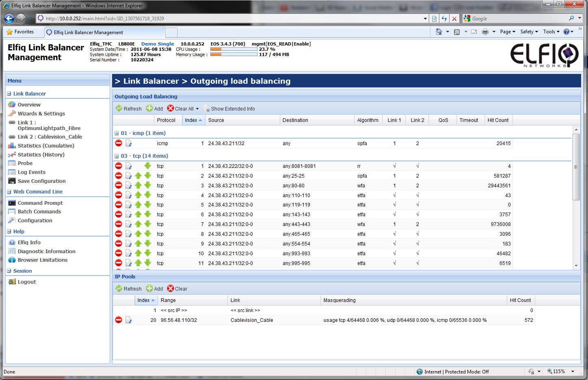Click Show Extended Info button
588x380 pixels.
[x=229, y=109]
